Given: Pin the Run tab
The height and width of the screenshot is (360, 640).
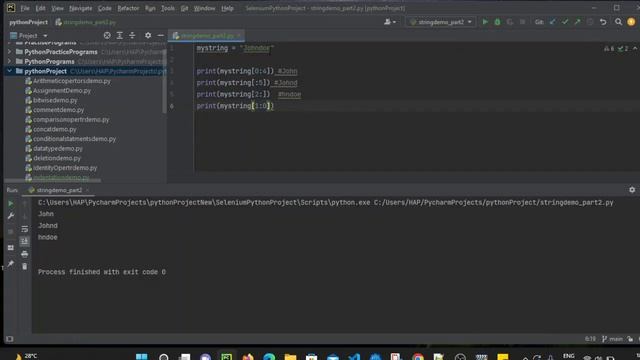Looking at the screenshot, I should pyautogui.click(x=11, y=264).
